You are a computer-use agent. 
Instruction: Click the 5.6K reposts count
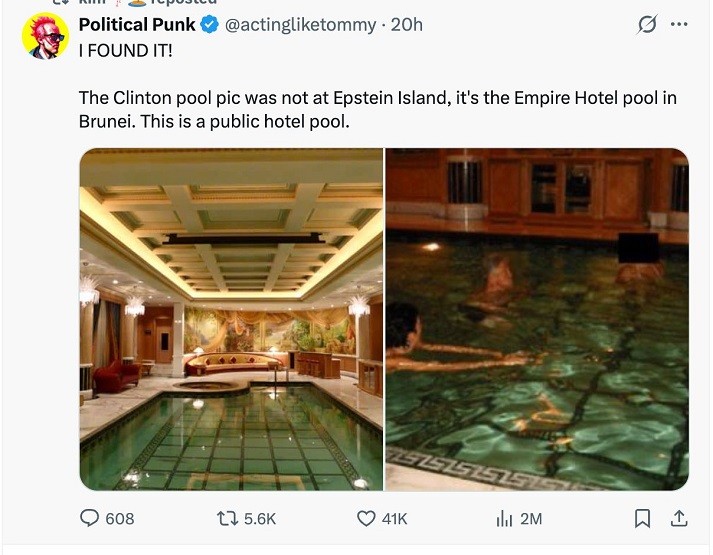tap(260, 518)
